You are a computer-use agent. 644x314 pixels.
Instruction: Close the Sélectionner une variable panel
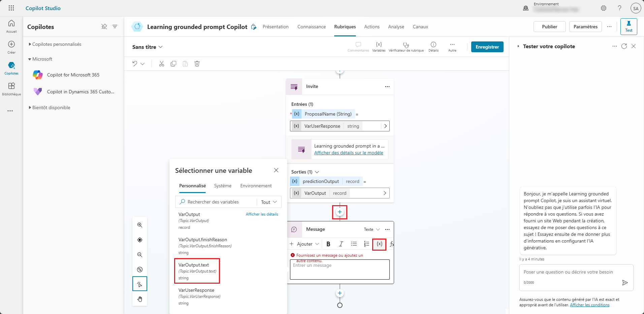(276, 170)
